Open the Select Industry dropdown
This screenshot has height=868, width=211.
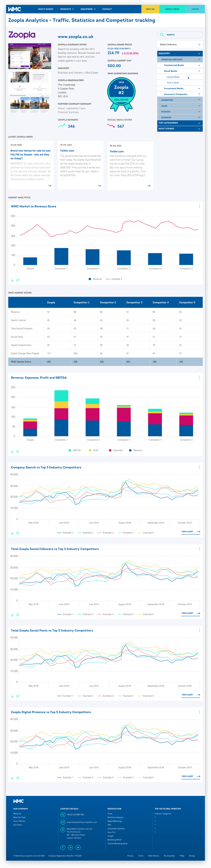tap(180, 45)
